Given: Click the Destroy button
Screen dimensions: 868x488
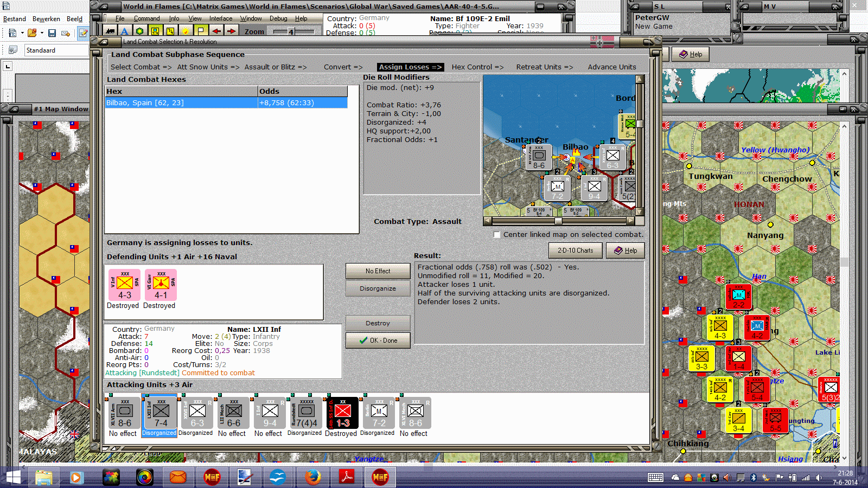Looking at the screenshot, I should click(x=378, y=323).
